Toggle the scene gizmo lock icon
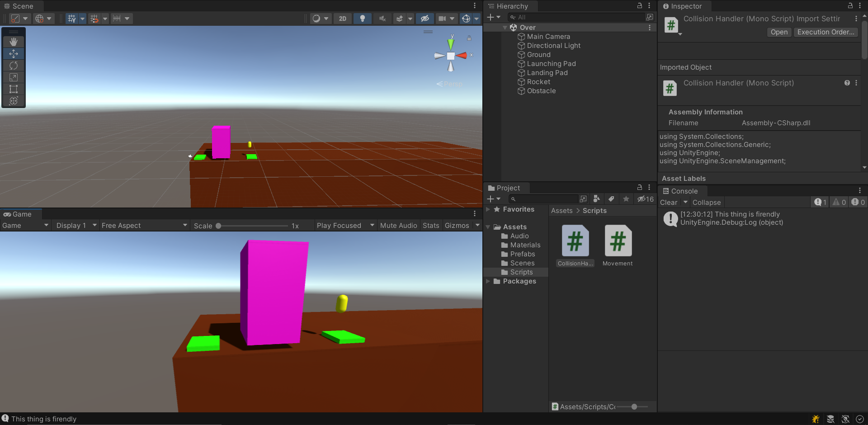The image size is (868, 425). coord(469,38)
